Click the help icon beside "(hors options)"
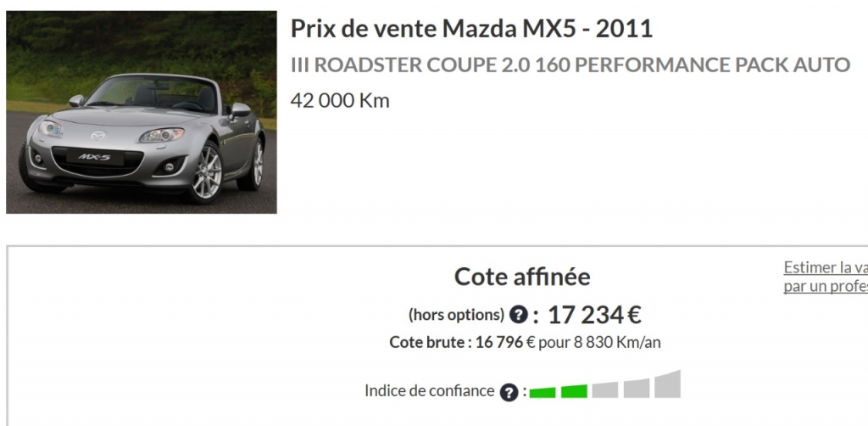Screen dimensions: 868x426 (518, 315)
